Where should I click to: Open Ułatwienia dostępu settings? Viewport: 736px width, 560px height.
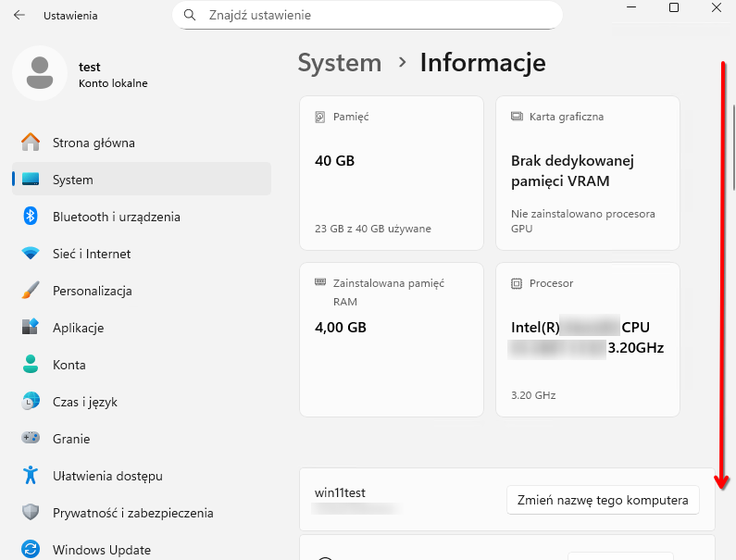(x=107, y=476)
